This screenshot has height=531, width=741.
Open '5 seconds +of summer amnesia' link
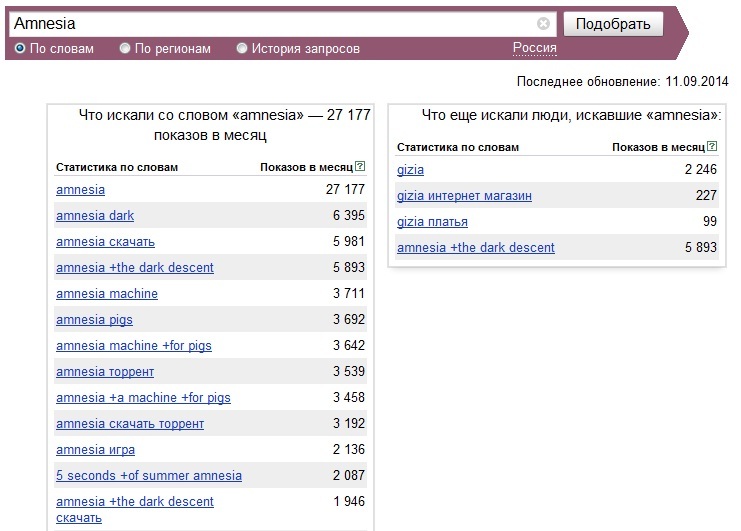coord(149,476)
